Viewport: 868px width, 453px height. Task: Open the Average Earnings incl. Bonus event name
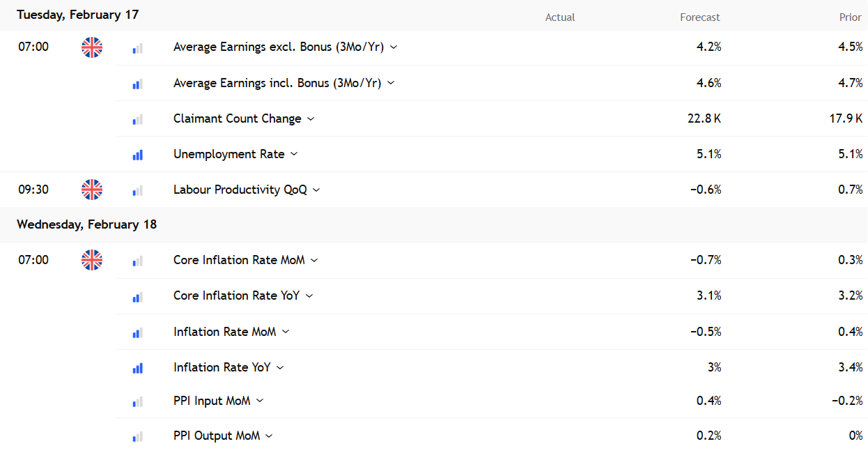coord(277,83)
